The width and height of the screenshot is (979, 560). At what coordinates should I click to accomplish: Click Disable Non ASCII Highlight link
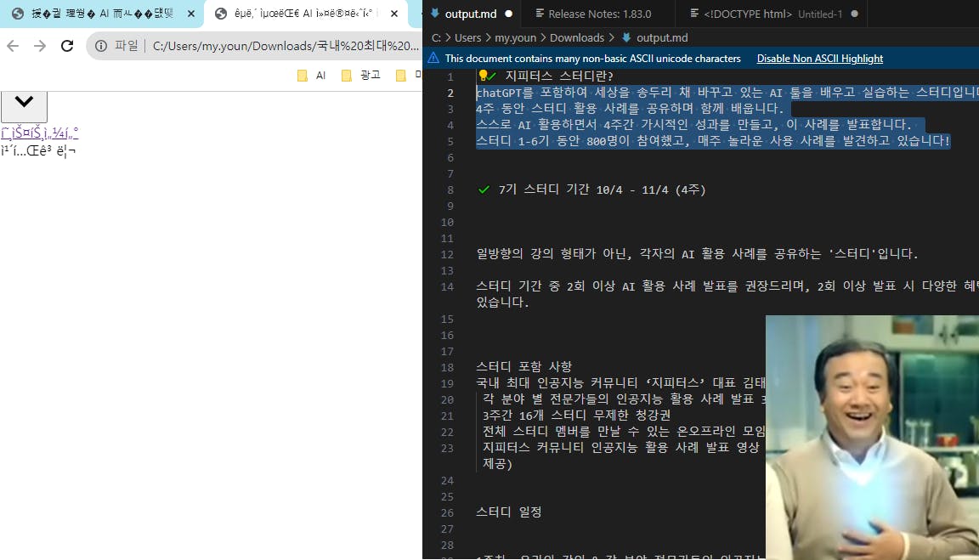tap(820, 59)
